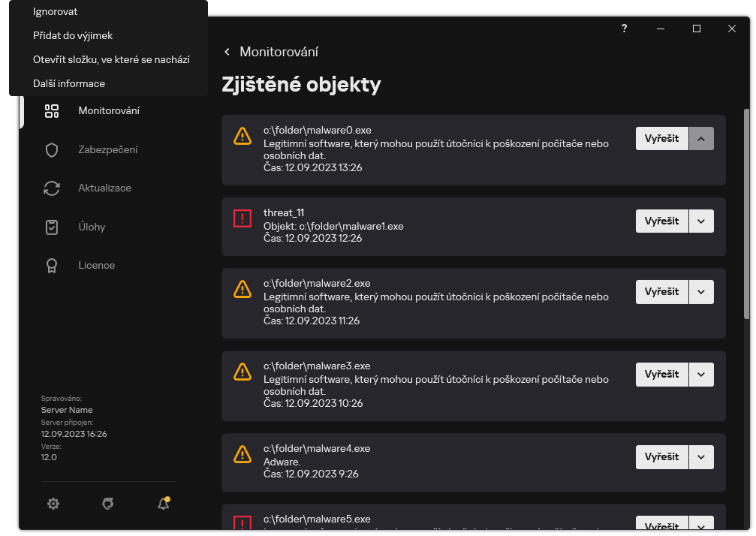Choose Ignorovat from the context menu
This screenshot has width=756, height=536.
[x=56, y=11]
